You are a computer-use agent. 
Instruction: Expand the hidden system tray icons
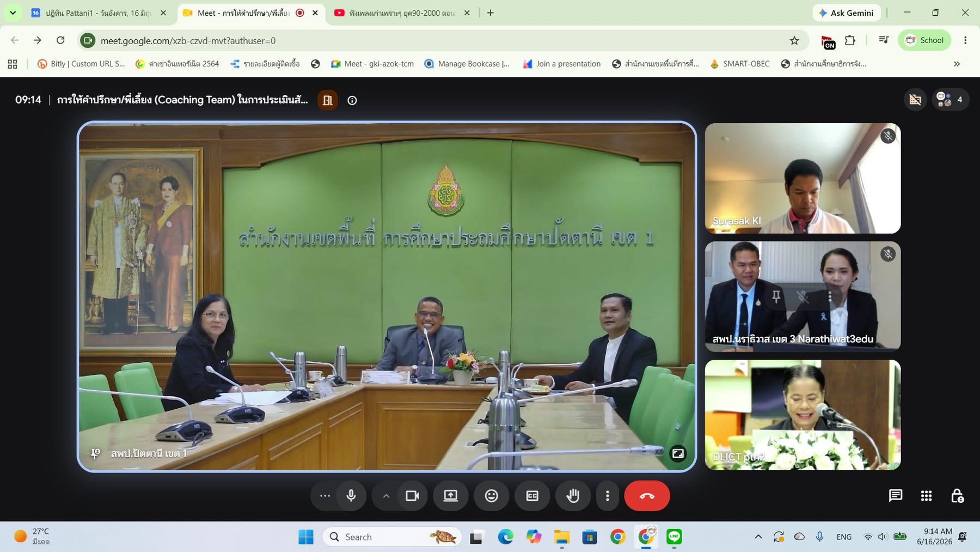tap(758, 537)
